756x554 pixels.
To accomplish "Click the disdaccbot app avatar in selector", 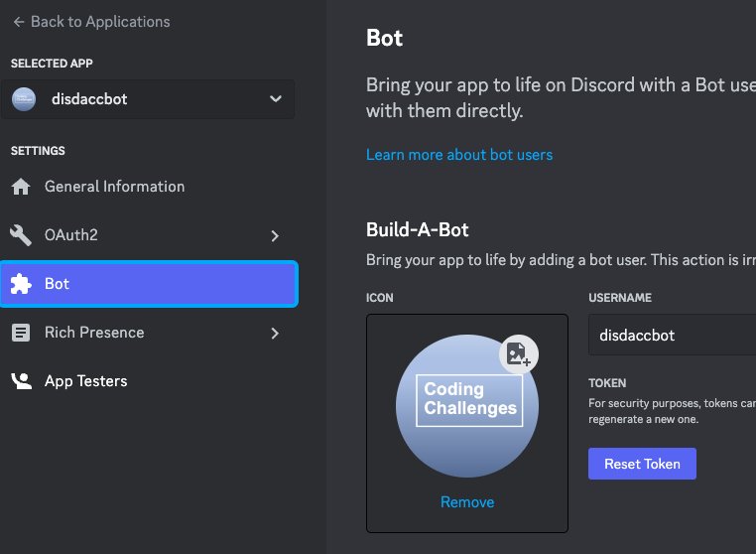I will pyautogui.click(x=24, y=99).
